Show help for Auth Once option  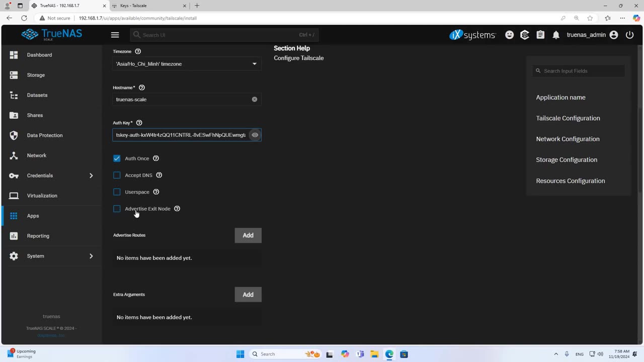(x=156, y=158)
